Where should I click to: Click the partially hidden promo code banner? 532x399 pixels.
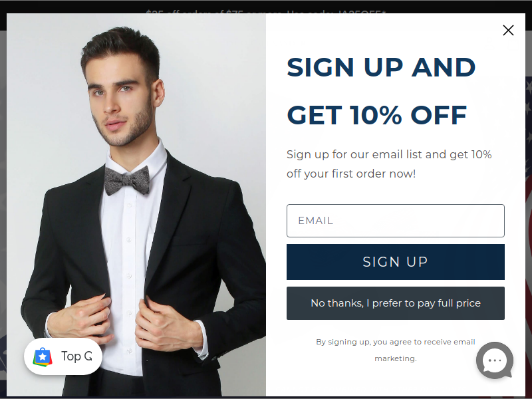(266, 11)
